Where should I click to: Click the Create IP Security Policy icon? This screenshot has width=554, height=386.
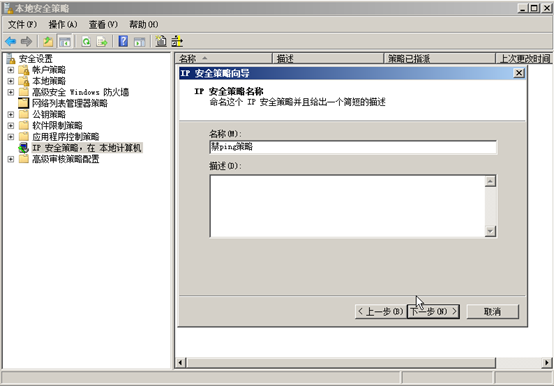(x=161, y=41)
